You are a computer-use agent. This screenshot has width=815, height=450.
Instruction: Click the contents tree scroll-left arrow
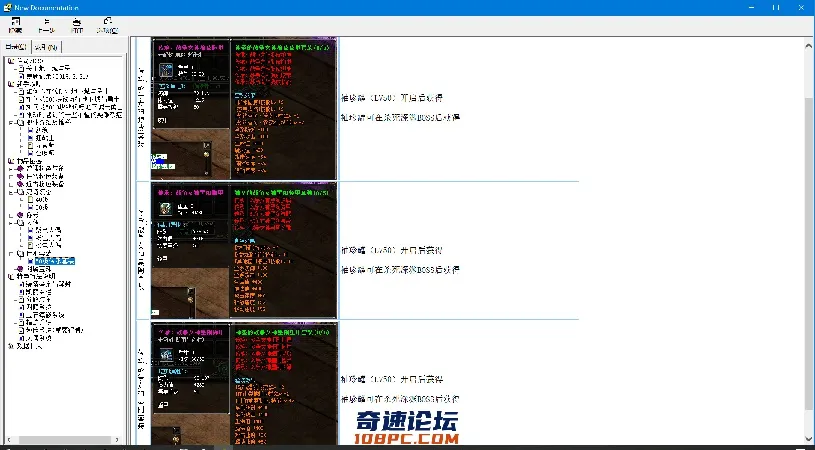[9, 440]
